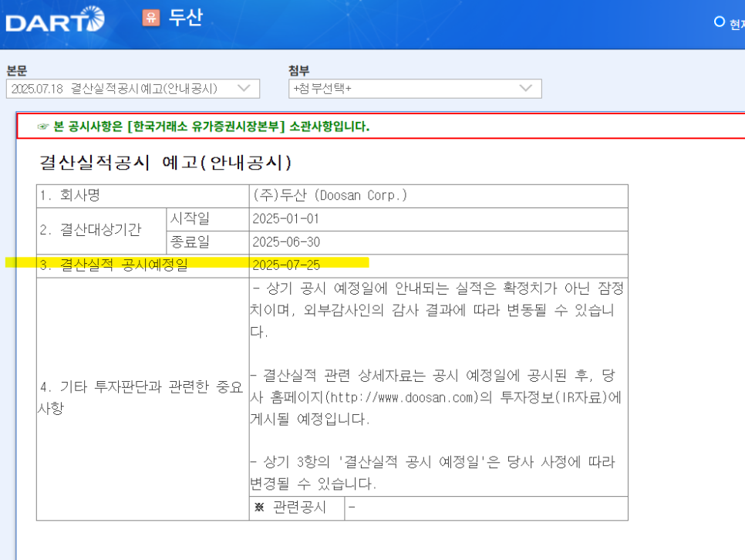Open the 본문 document dropdown
The height and width of the screenshot is (560, 745).
[133, 89]
